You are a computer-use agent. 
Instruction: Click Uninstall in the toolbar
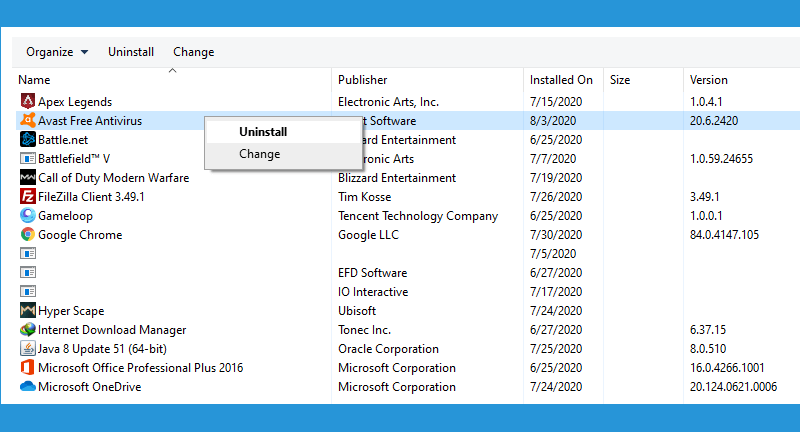[x=131, y=52]
